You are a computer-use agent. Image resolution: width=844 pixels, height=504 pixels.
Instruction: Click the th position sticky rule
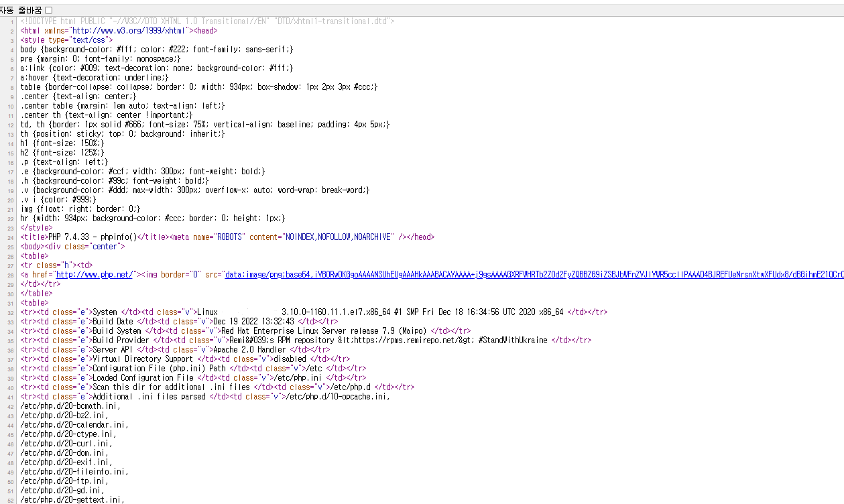coord(123,134)
